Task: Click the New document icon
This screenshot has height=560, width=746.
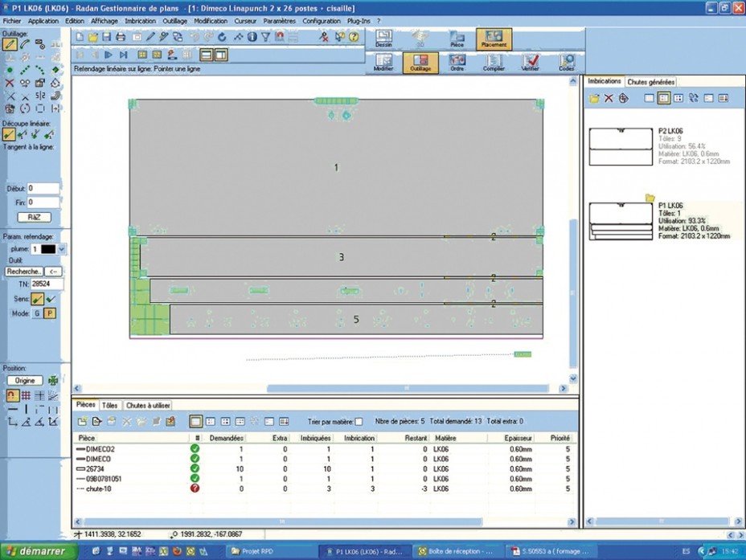Action: pos(80,37)
